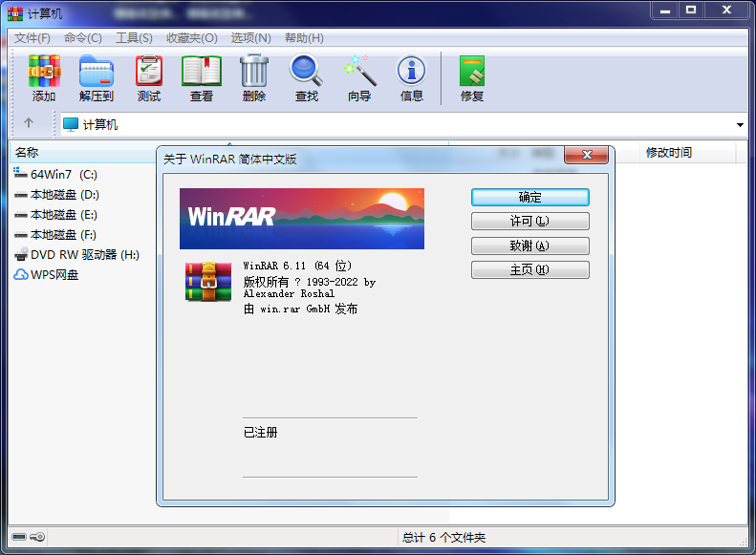Open the Tools (工具) menu
This screenshot has height=555, width=756.
point(134,37)
